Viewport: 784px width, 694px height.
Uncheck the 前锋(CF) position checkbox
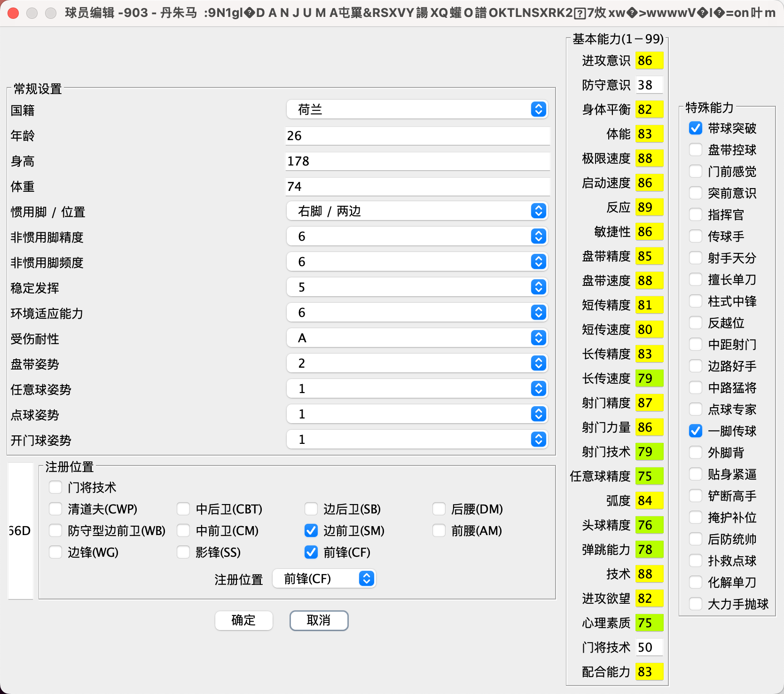pyautogui.click(x=311, y=552)
